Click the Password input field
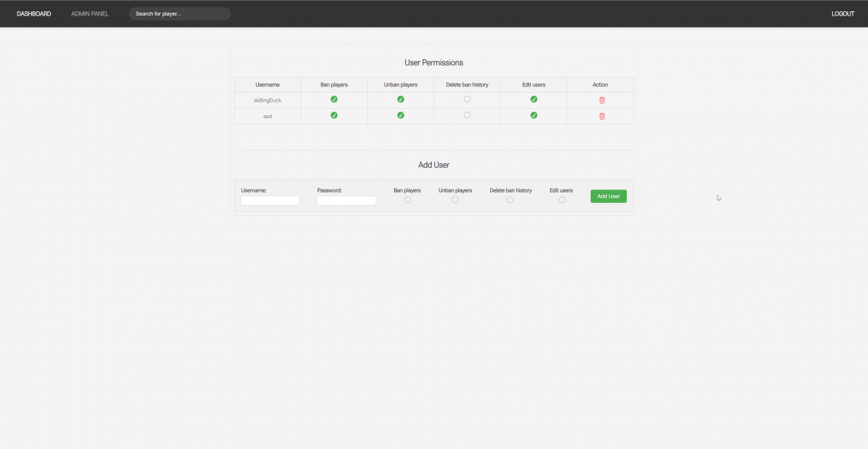The image size is (868, 449). tap(347, 201)
